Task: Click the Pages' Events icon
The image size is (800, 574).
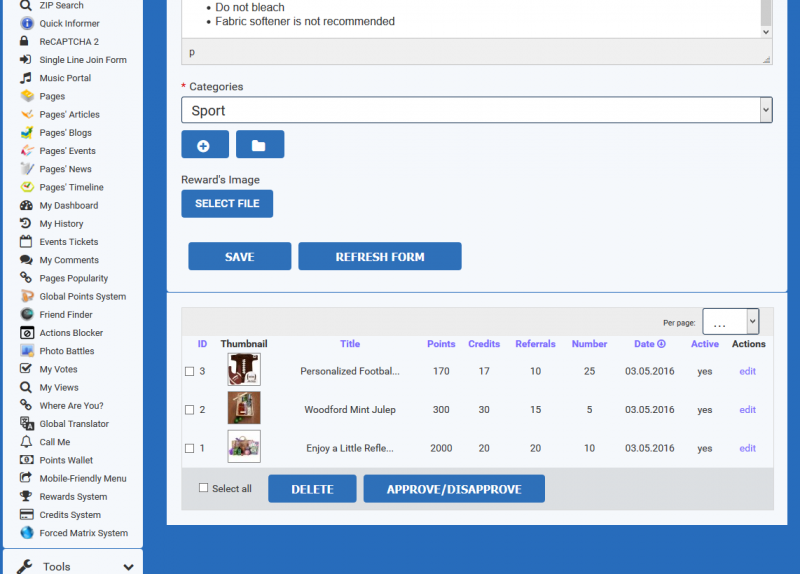Action: [x=27, y=151]
